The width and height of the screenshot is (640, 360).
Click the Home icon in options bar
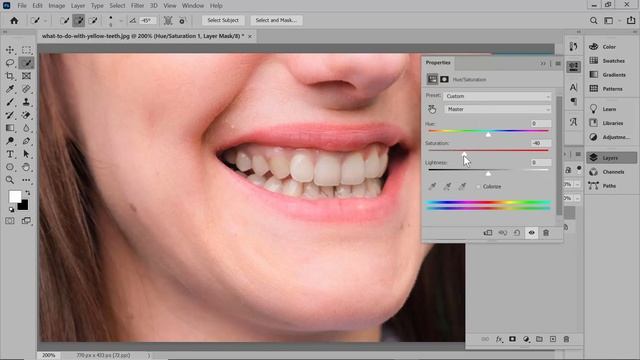pos(14,20)
